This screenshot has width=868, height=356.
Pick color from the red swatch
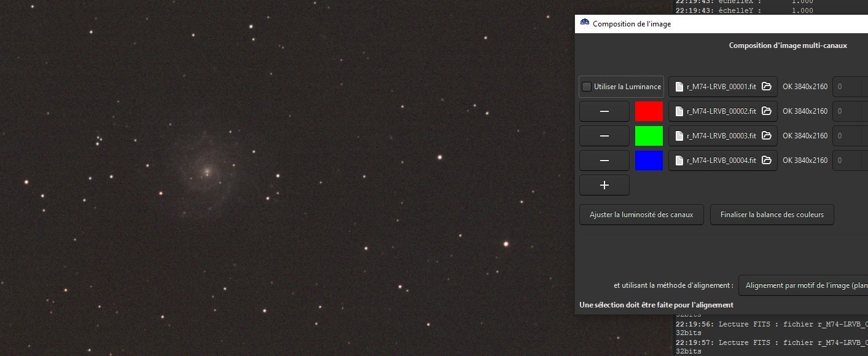(649, 111)
